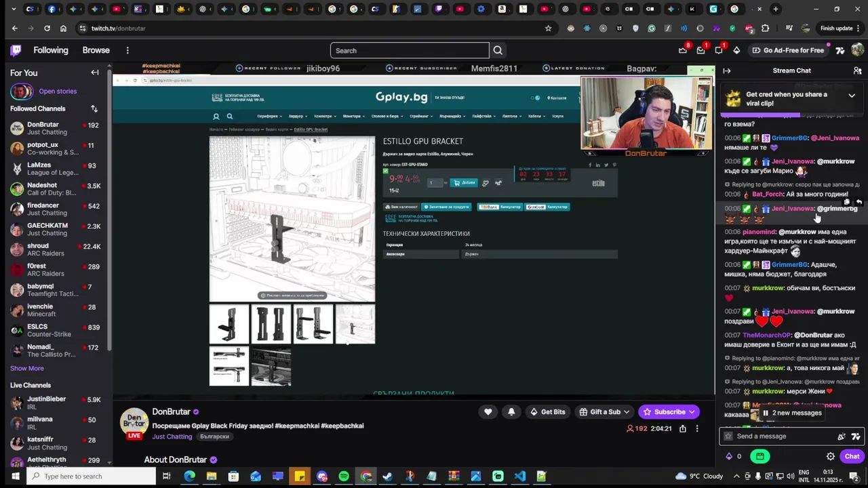The height and width of the screenshot is (488, 868).
Task: Open the Just Chatting category link
Action: pyautogui.click(x=172, y=436)
